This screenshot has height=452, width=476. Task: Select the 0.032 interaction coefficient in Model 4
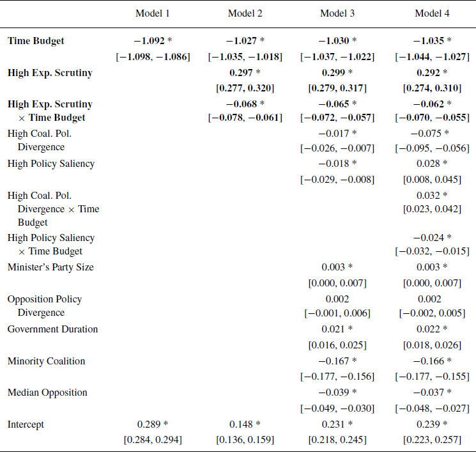pyautogui.click(x=428, y=195)
